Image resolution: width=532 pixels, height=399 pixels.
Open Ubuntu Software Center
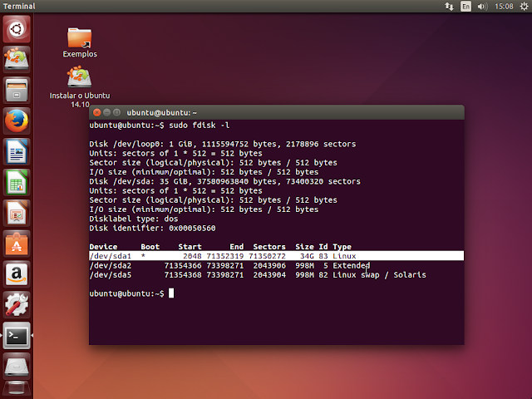click(17, 244)
